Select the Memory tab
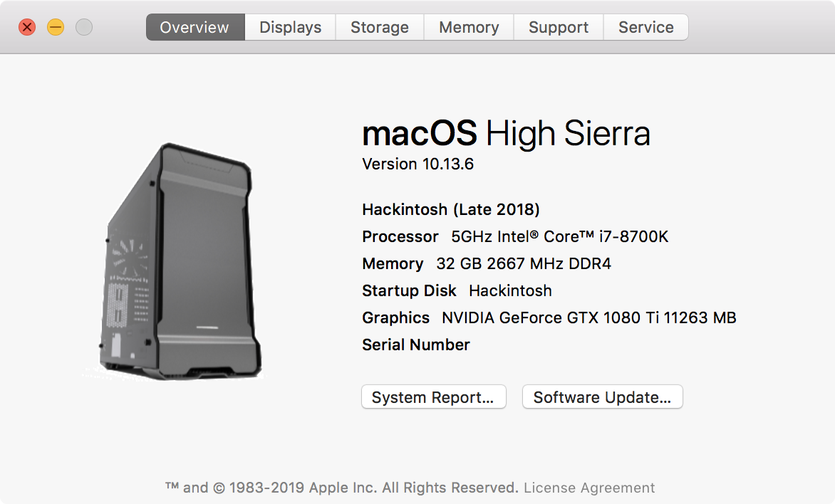Screen dimensions: 835x504 (469, 27)
